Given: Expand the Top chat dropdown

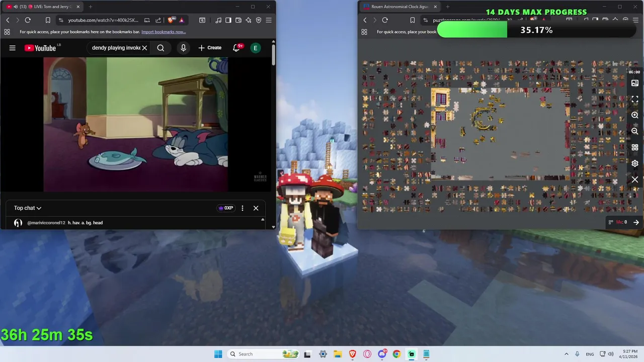Looking at the screenshot, I should point(28,208).
